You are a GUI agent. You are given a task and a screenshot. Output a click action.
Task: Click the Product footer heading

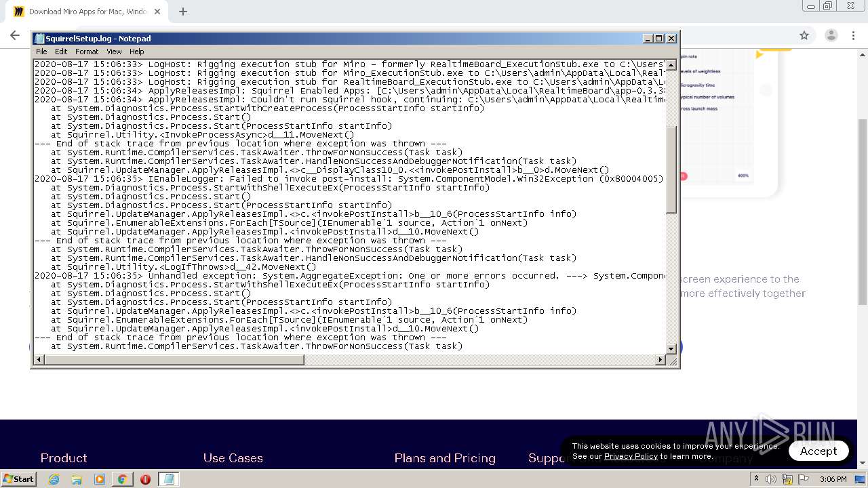pos(64,458)
